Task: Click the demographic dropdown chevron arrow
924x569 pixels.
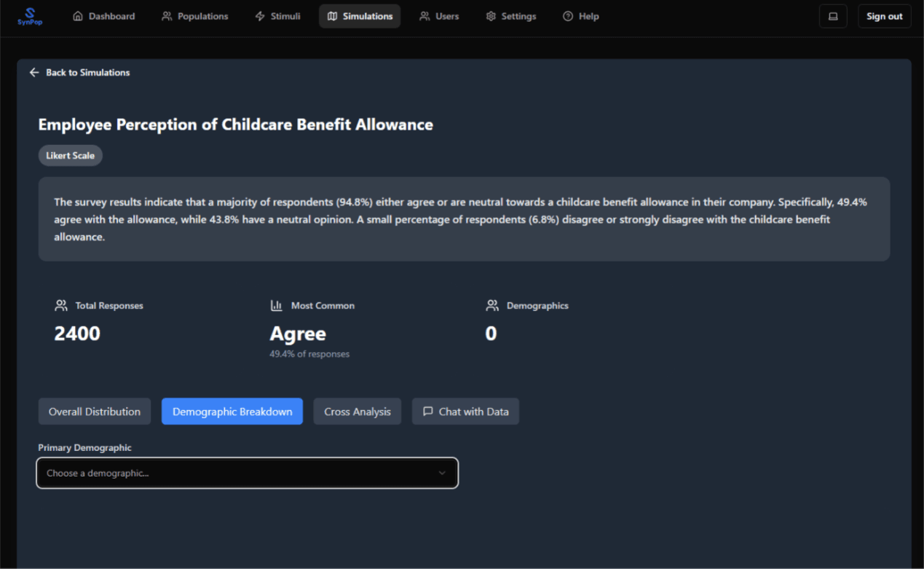Action: [442, 473]
